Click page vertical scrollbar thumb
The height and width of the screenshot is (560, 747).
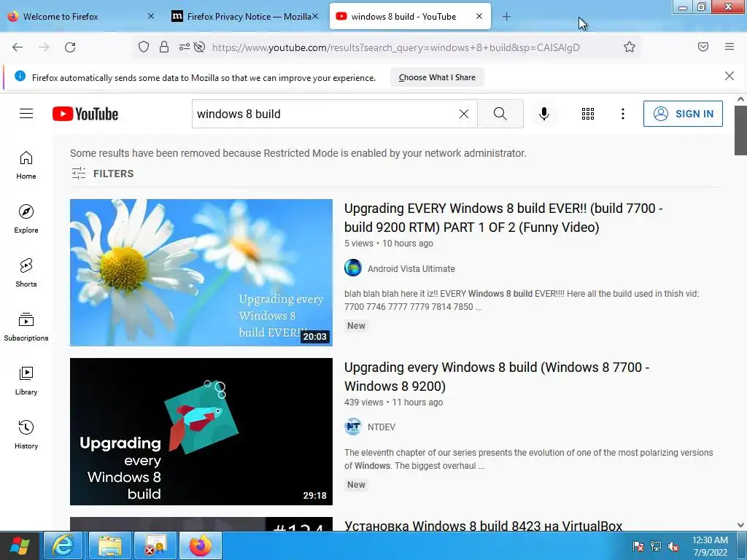pos(740,130)
